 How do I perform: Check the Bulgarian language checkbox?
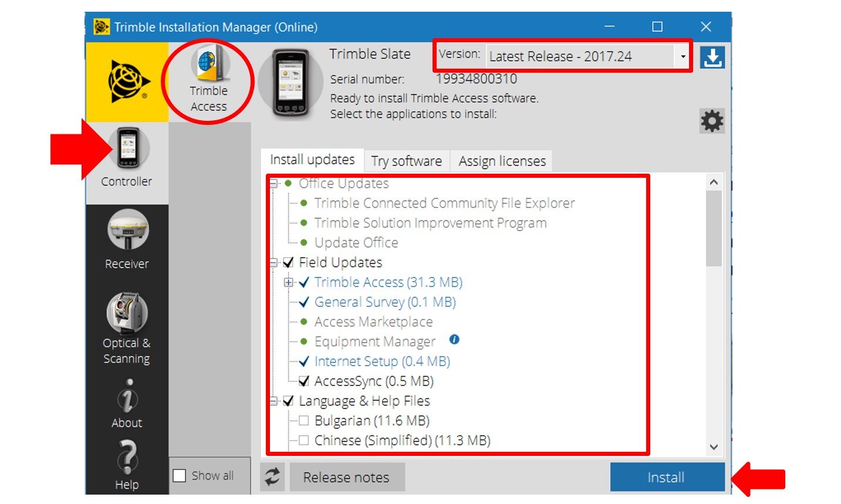pos(304,421)
